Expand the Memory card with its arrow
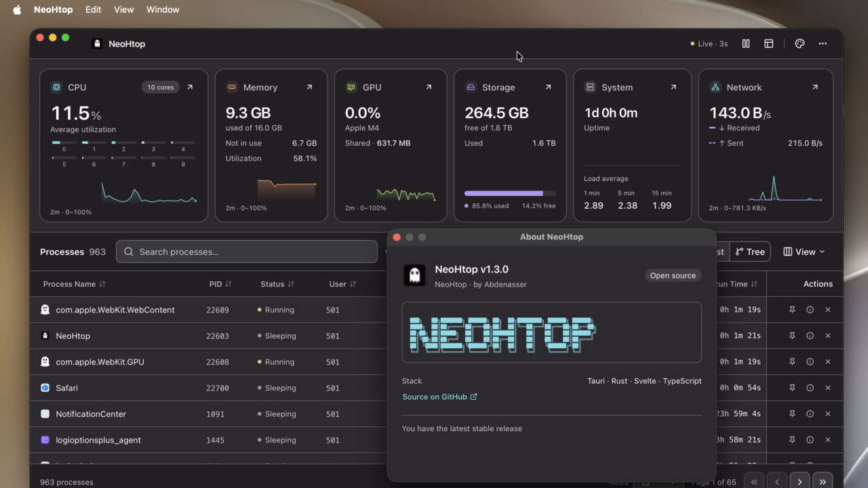 [x=309, y=87]
